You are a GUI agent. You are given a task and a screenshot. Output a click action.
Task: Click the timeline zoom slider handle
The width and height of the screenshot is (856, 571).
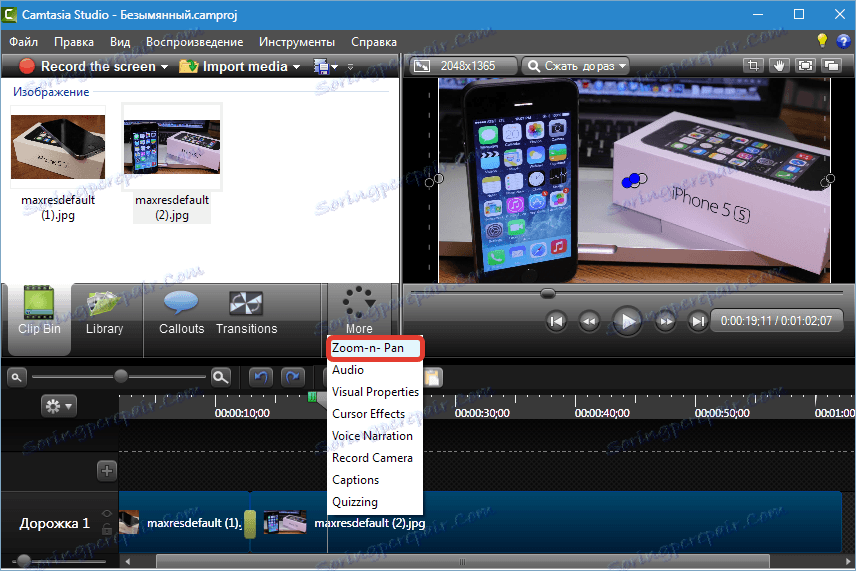121,376
